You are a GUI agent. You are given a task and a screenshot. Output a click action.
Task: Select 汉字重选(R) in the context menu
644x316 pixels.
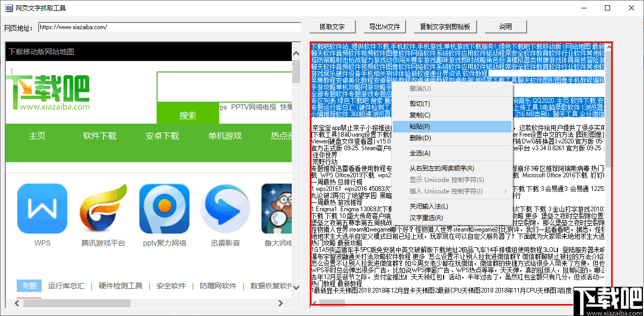click(452, 218)
